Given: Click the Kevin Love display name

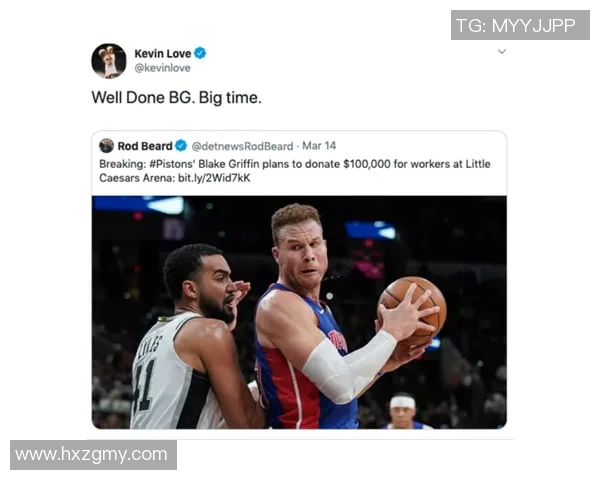Looking at the screenshot, I should point(163,53).
